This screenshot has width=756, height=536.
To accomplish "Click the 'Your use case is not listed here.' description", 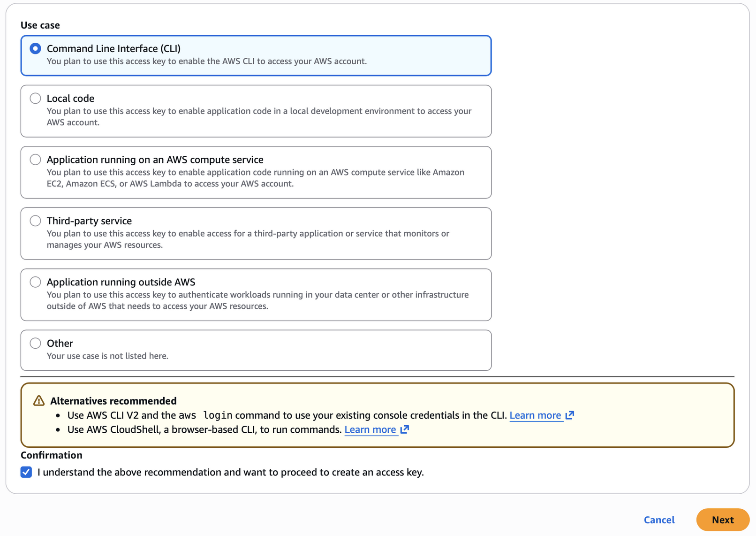I will coord(107,356).
